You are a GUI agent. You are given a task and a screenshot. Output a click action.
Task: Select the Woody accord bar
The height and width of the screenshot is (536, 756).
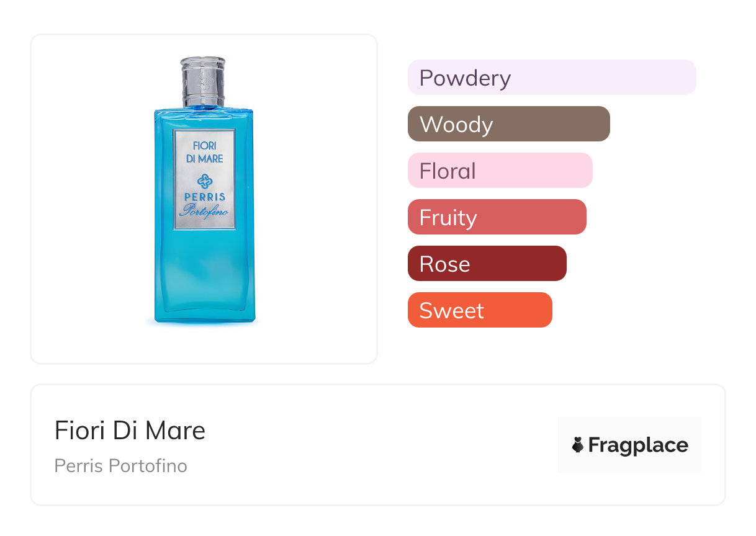(x=508, y=124)
